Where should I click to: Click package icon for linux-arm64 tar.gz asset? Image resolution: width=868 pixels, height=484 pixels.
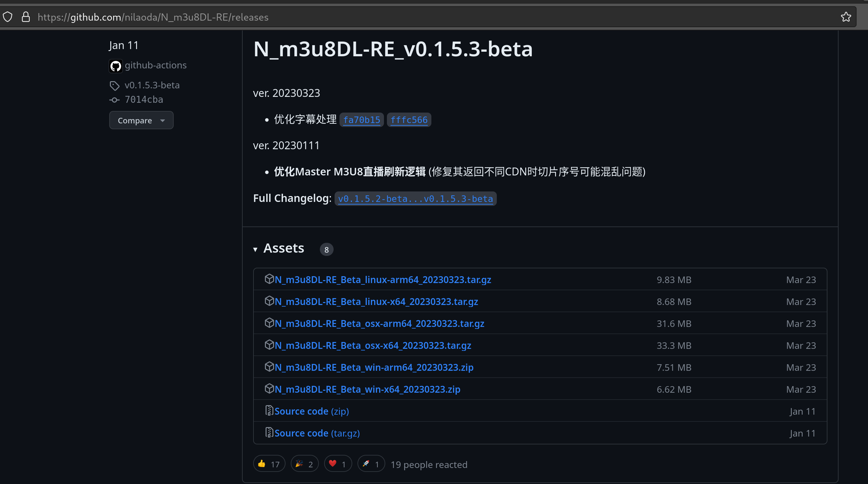269,279
